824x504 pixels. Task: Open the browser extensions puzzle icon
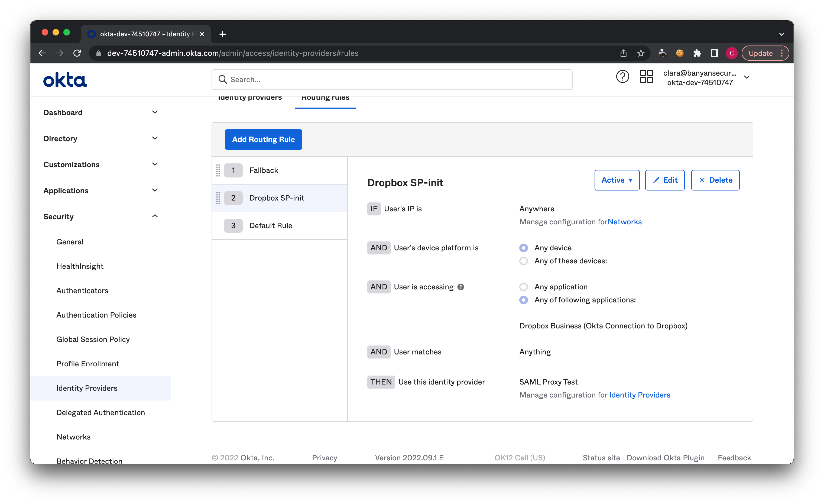(697, 53)
